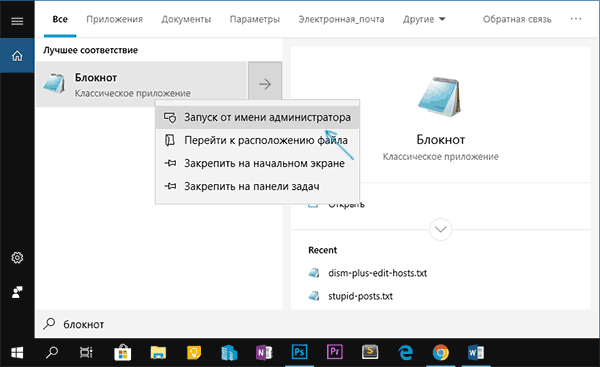Screen dimensions: 600x367
Task: Select the Home icon in sidebar
Action: (17, 56)
